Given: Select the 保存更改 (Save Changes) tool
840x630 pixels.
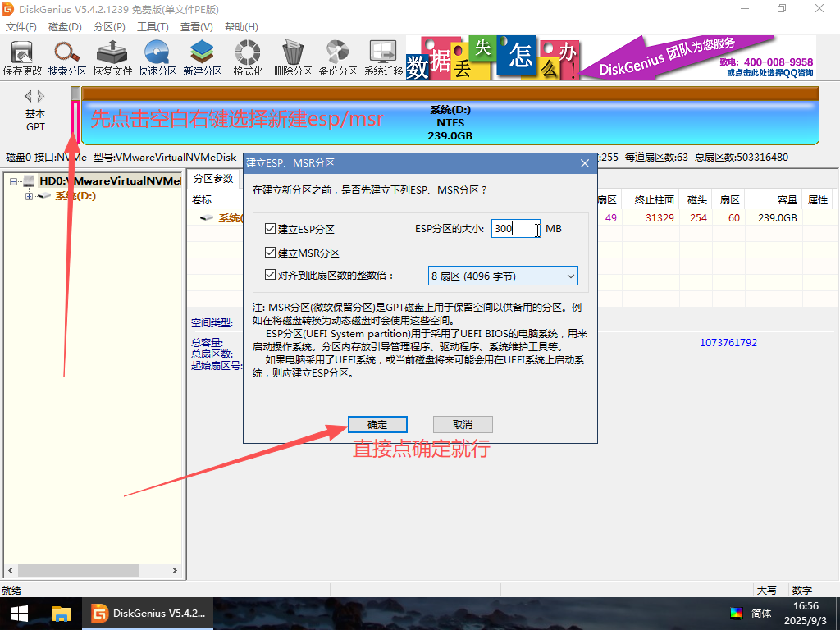Looking at the screenshot, I should coord(22,55).
